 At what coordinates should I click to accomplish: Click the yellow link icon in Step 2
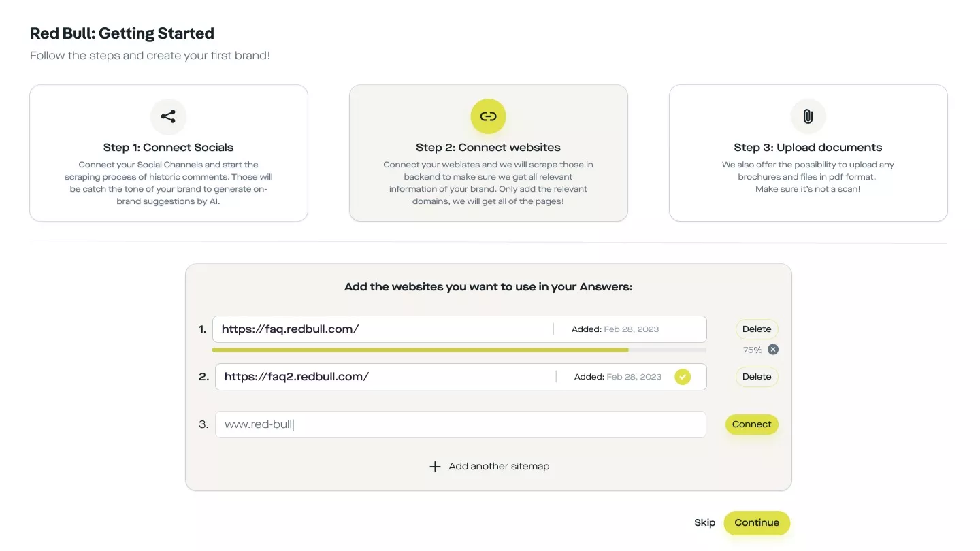pos(488,116)
